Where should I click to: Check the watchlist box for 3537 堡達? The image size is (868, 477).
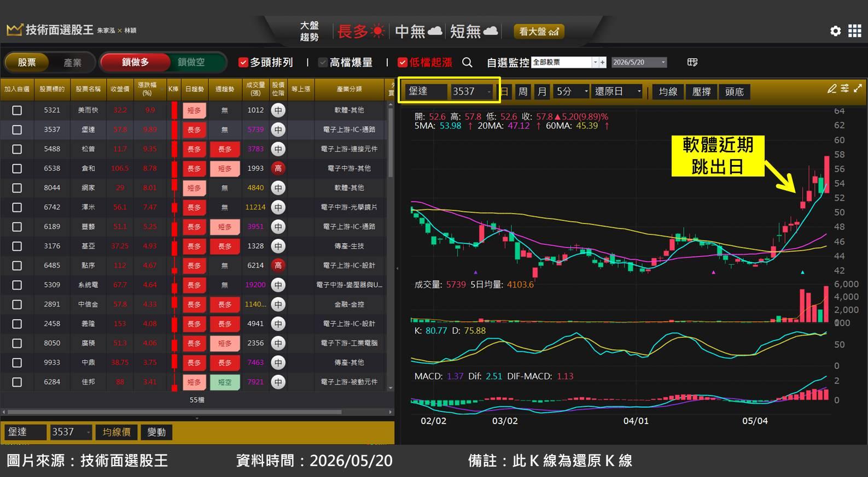pos(17,129)
